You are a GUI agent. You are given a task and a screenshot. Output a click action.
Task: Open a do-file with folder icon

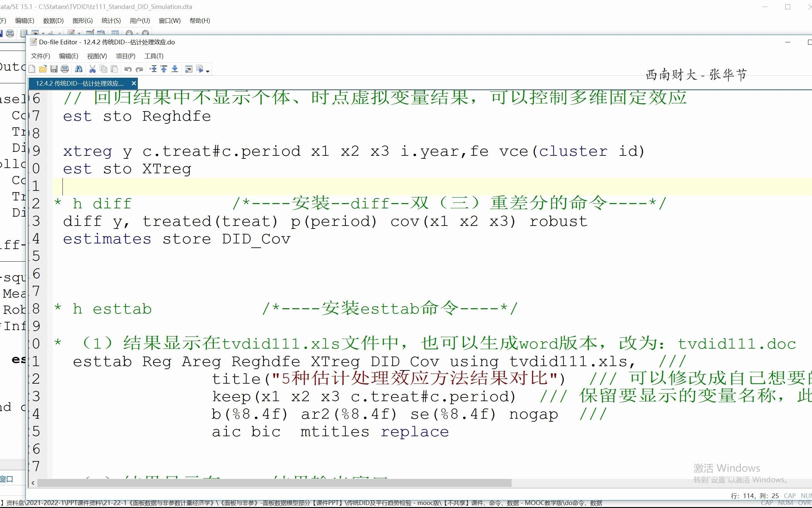[43, 69]
